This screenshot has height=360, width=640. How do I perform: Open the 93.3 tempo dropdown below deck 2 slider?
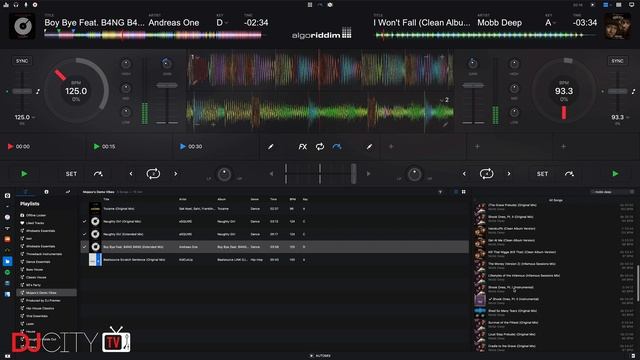coord(620,117)
